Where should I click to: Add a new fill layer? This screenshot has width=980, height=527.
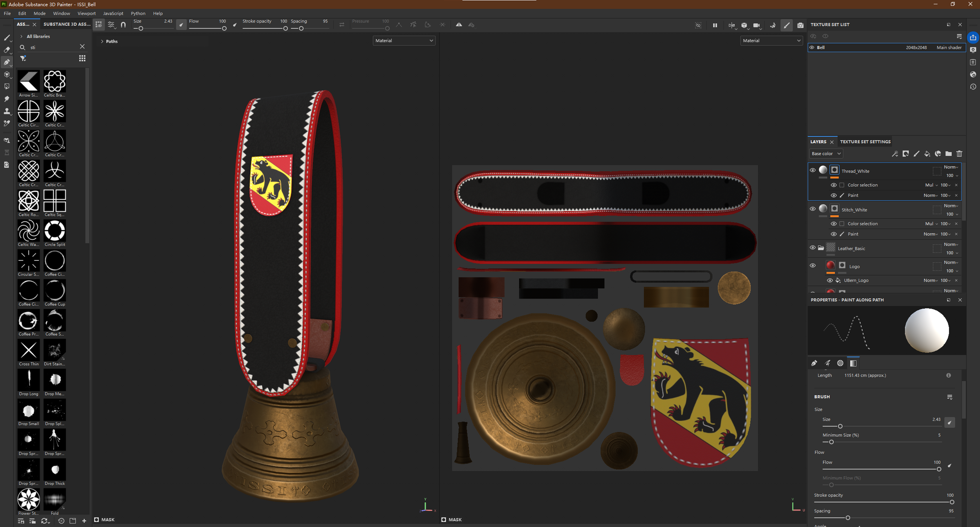tap(927, 154)
